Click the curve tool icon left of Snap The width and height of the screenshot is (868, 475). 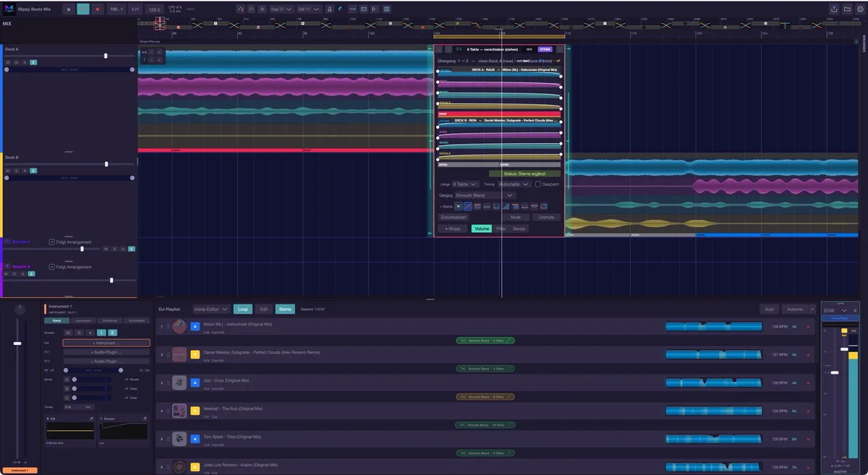(241, 9)
